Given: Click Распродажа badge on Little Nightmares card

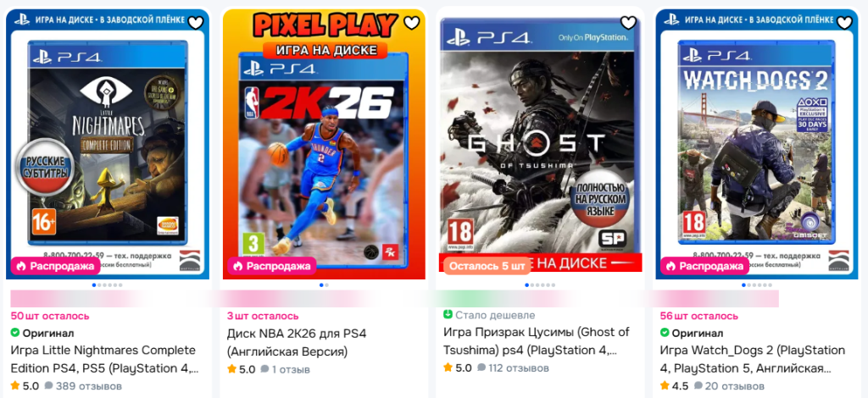Looking at the screenshot, I should [55, 266].
